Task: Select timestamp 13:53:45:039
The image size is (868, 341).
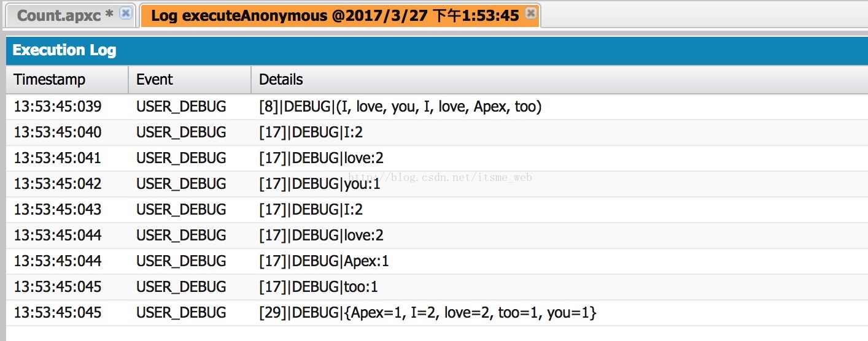Action: pyautogui.click(x=58, y=107)
